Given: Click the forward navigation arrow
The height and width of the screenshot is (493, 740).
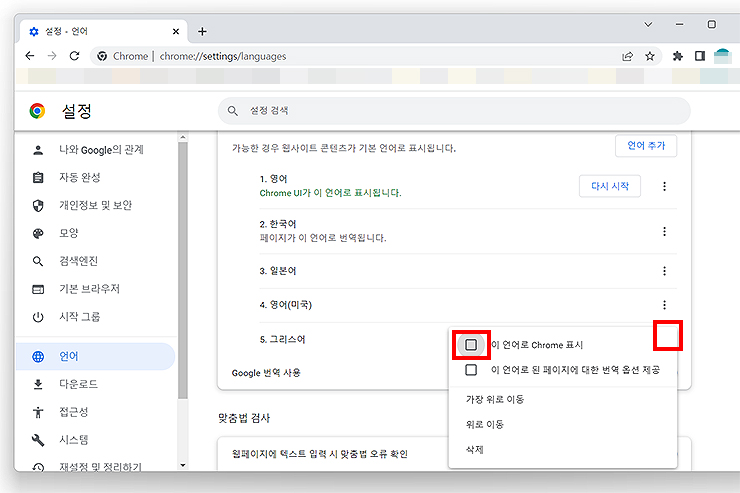Looking at the screenshot, I should [x=52, y=56].
